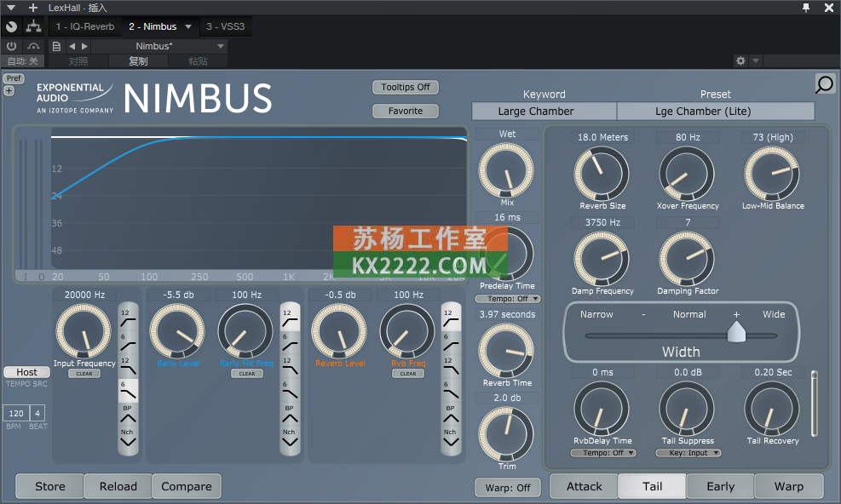Image resolution: width=841 pixels, height=504 pixels.
Task: Click CLEAR under Early Filt Freq
Action: pos(247,374)
